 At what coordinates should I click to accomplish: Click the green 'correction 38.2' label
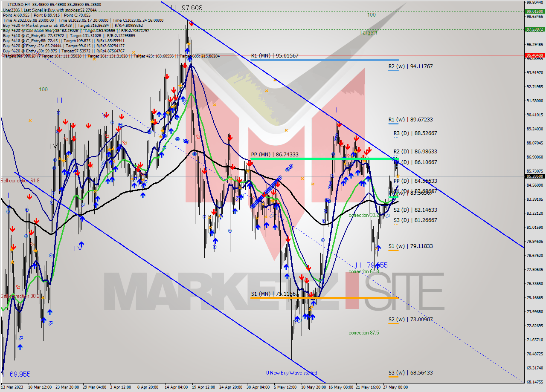pyautogui.click(x=363, y=215)
